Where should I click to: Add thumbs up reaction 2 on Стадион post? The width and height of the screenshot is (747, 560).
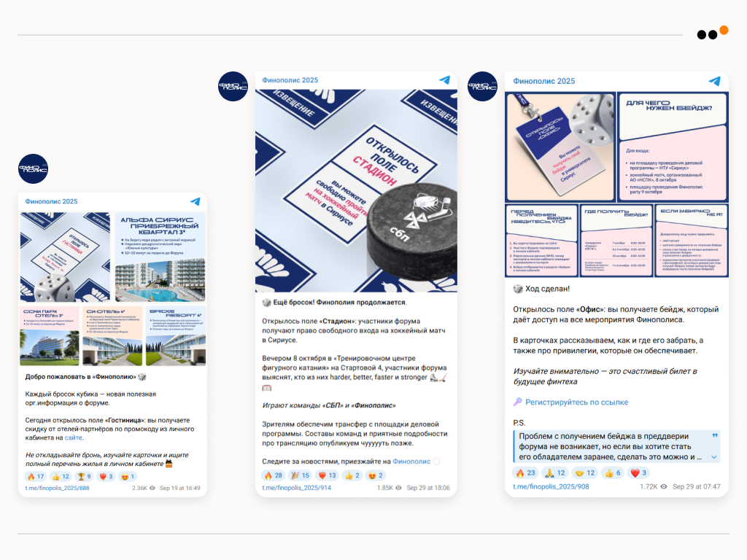pyautogui.click(x=352, y=475)
